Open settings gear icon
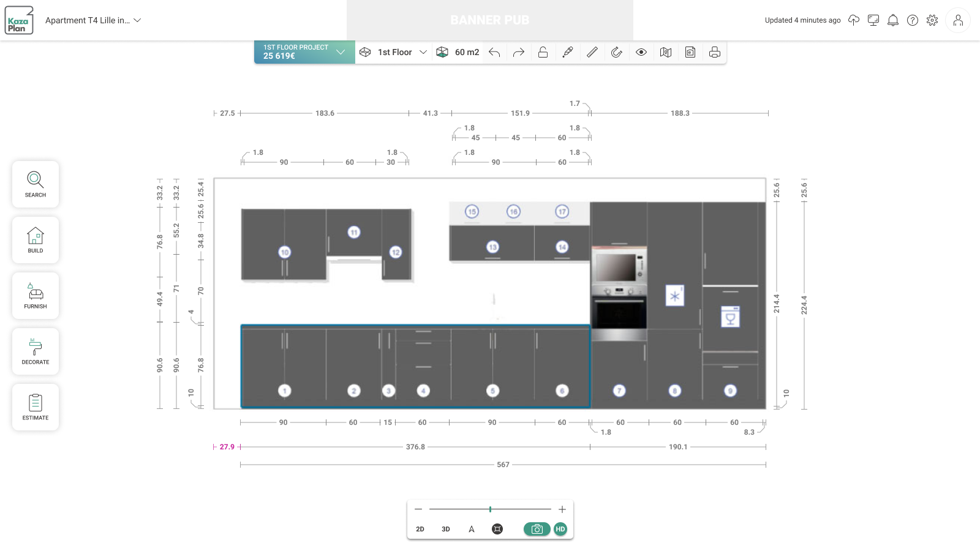This screenshot has height=551, width=980. click(932, 20)
